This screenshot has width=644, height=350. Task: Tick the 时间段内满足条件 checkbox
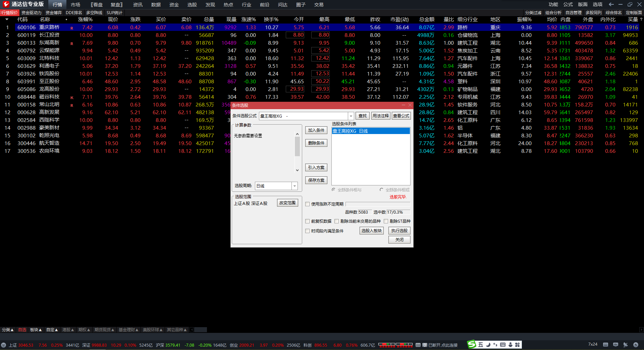(x=307, y=231)
